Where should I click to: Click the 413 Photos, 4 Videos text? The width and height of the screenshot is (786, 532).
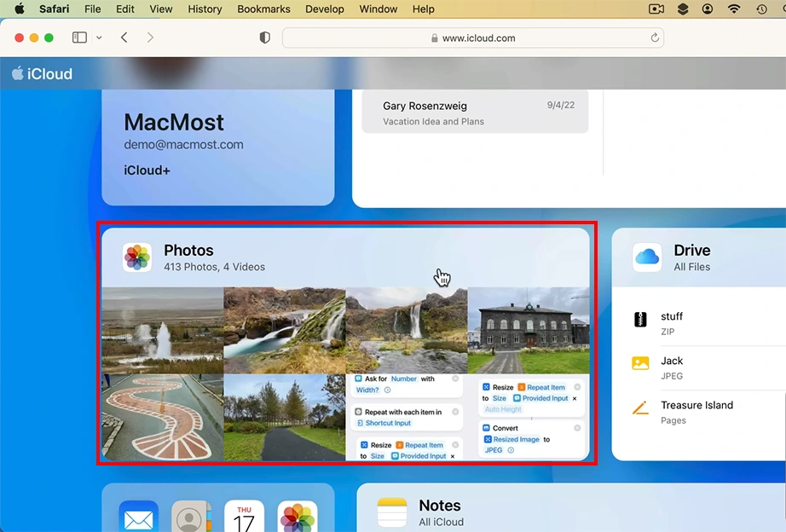(x=215, y=267)
